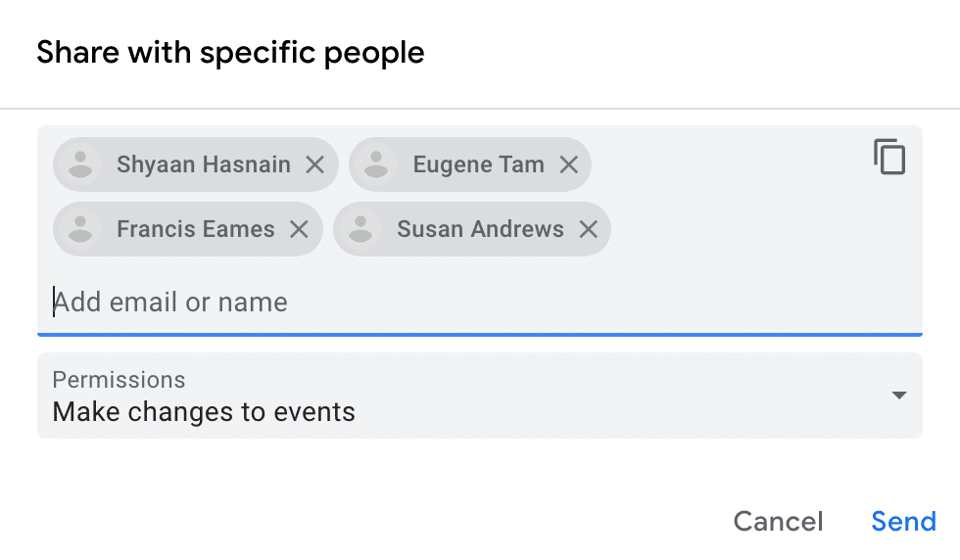
Task: Click the avatar icon for Francis Eames
Action: click(81, 229)
